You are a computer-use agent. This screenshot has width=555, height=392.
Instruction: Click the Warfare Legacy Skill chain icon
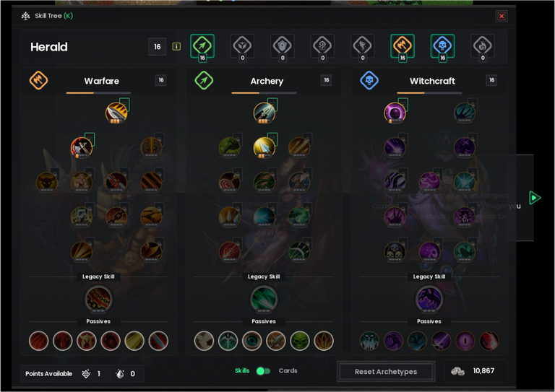tap(98, 299)
